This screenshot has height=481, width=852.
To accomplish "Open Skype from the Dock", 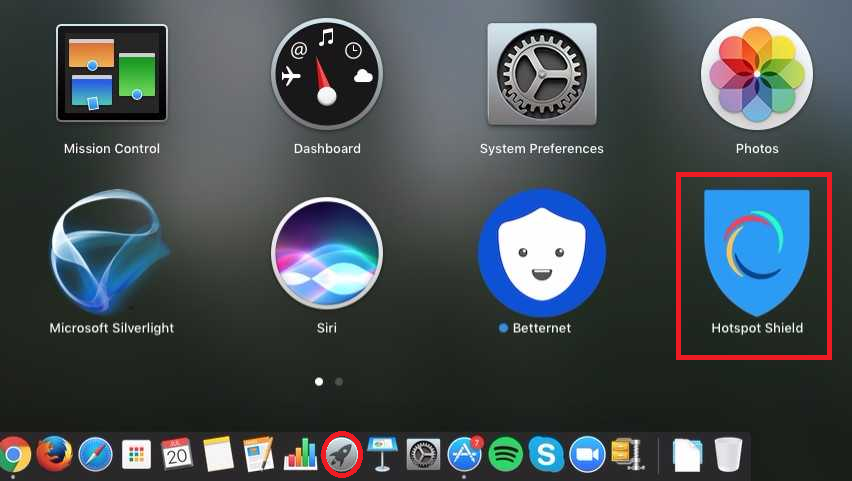I will [x=546, y=454].
